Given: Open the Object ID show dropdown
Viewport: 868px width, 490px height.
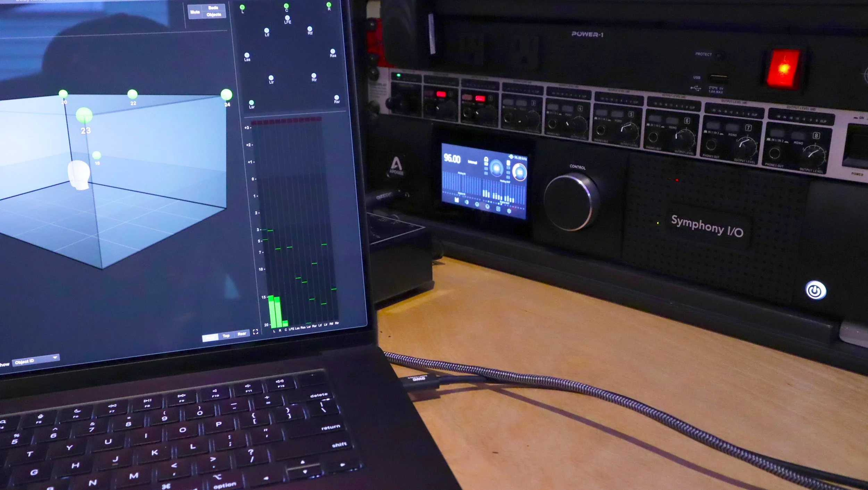Looking at the screenshot, I should point(35,361).
